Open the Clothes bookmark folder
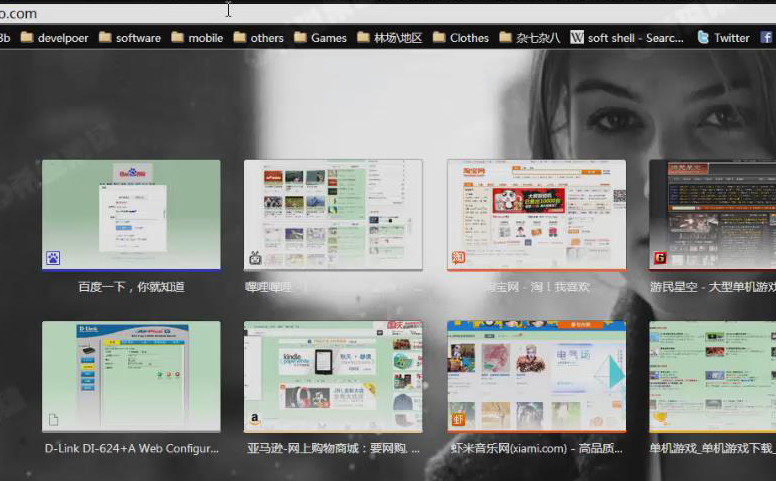The image size is (776, 481). coord(460,38)
